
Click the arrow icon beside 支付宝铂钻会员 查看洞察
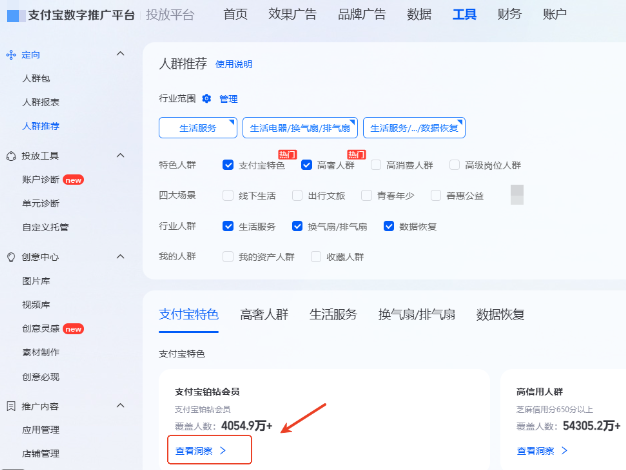(223, 450)
